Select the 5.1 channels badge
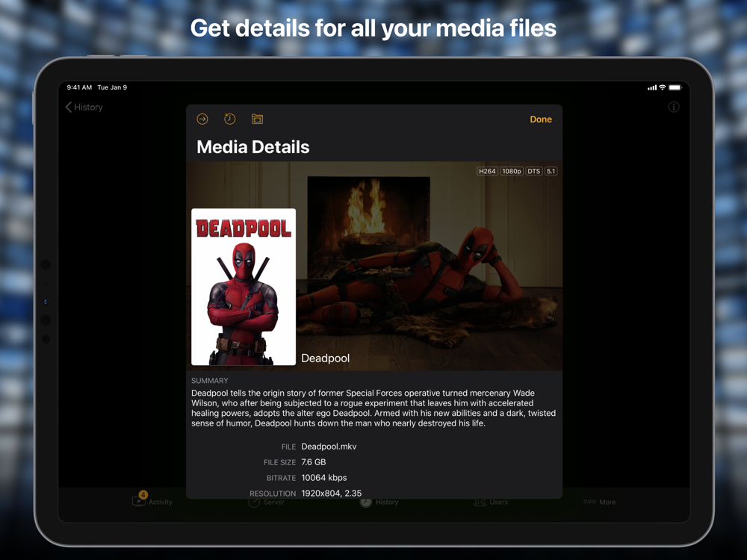Screen dimensions: 747x560 [551, 172]
